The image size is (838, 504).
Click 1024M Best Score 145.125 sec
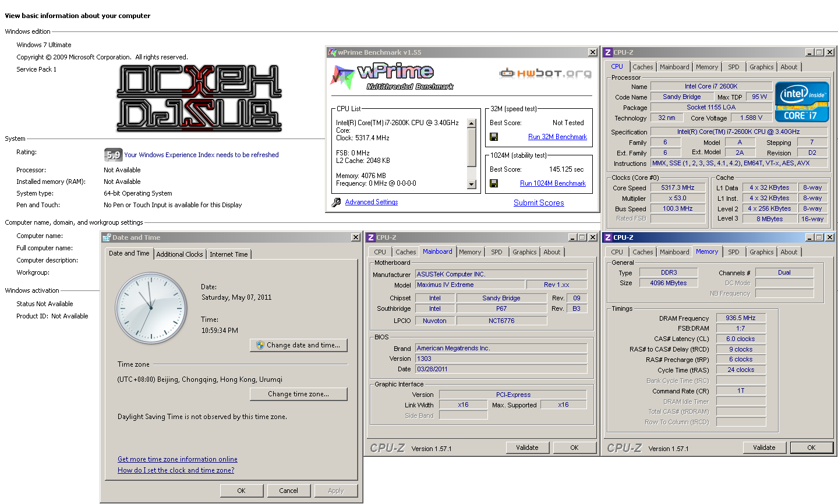point(566,169)
